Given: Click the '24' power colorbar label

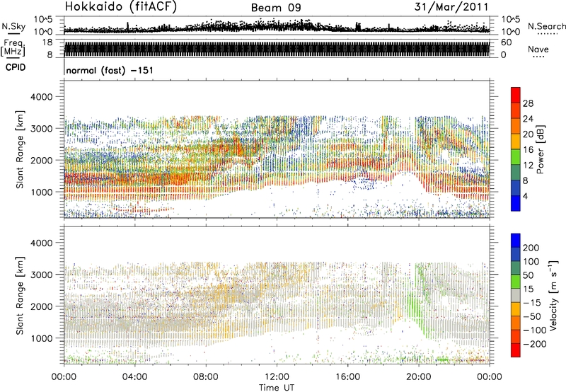Looking at the screenshot, I should [528, 119].
